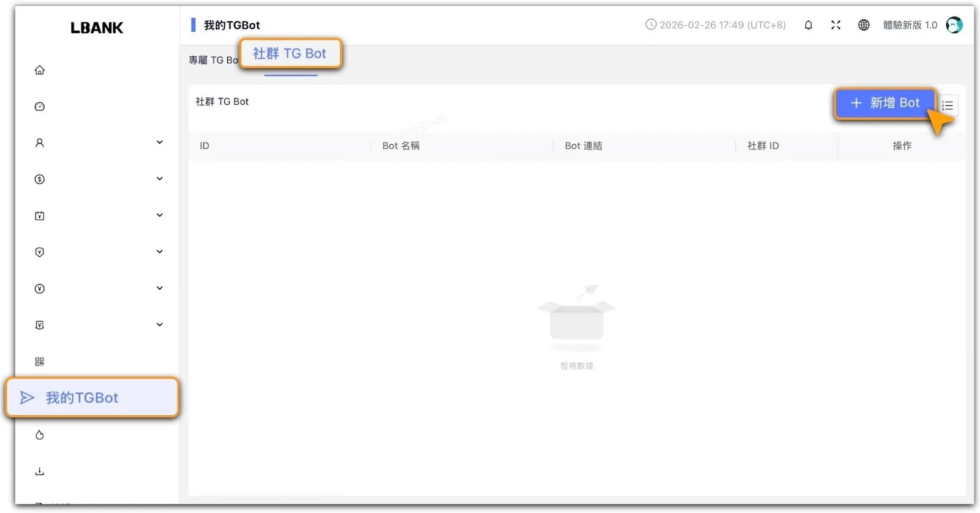Image resolution: width=980 pixels, height=513 pixels.
Task: Select 我的TGBot in the sidebar
Action: (x=92, y=398)
